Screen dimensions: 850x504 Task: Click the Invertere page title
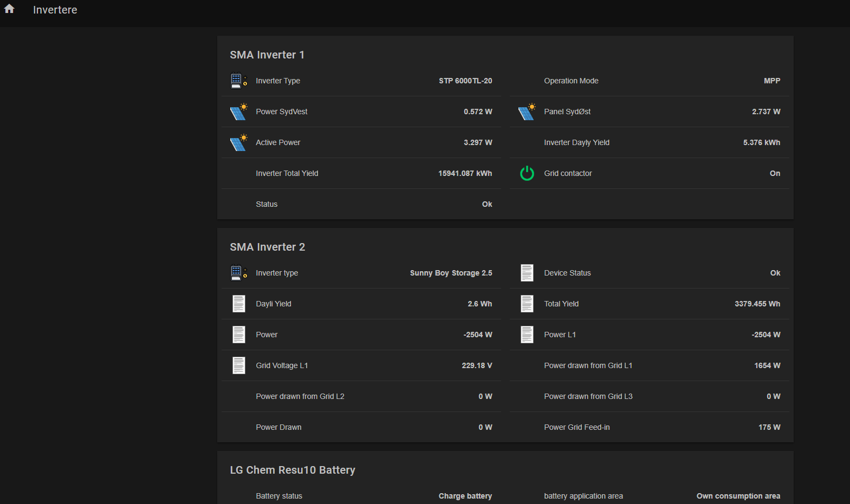click(x=55, y=10)
